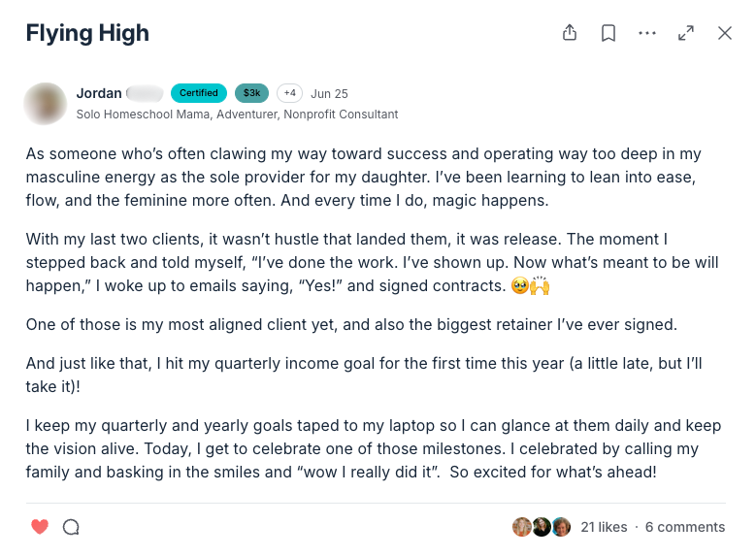Screen dimensions: 756x557
Task: Click the author tagline under Jordan
Action: (237, 115)
